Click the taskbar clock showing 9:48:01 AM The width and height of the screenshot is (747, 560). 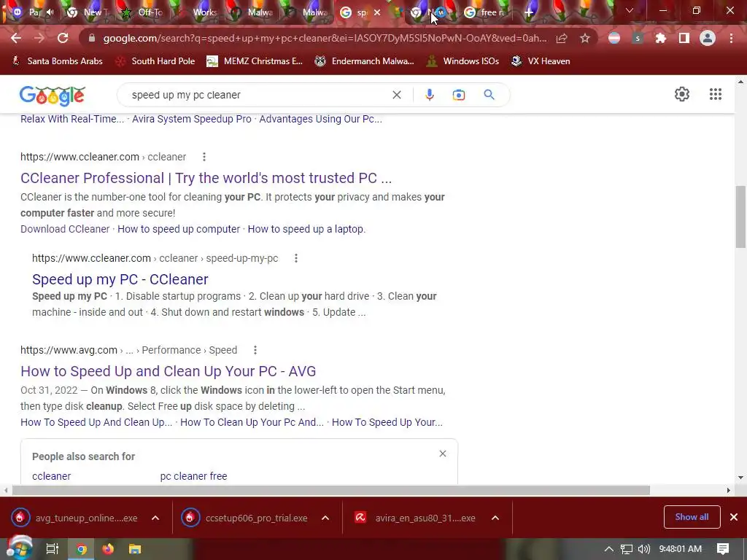681,549
